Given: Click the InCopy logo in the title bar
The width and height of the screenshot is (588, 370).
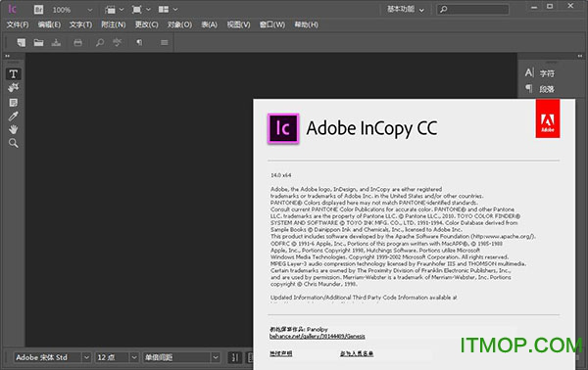Looking at the screenshot, I should click(13, 9).
